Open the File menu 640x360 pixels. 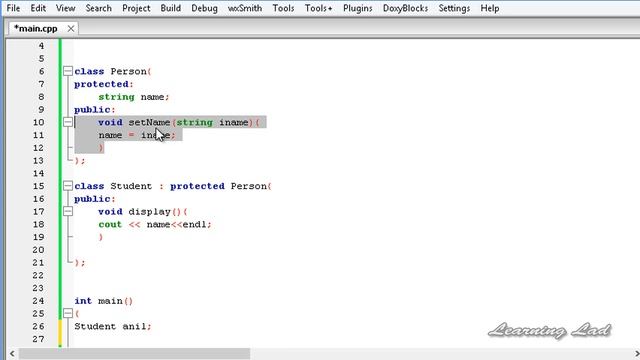tap(13, 8)
